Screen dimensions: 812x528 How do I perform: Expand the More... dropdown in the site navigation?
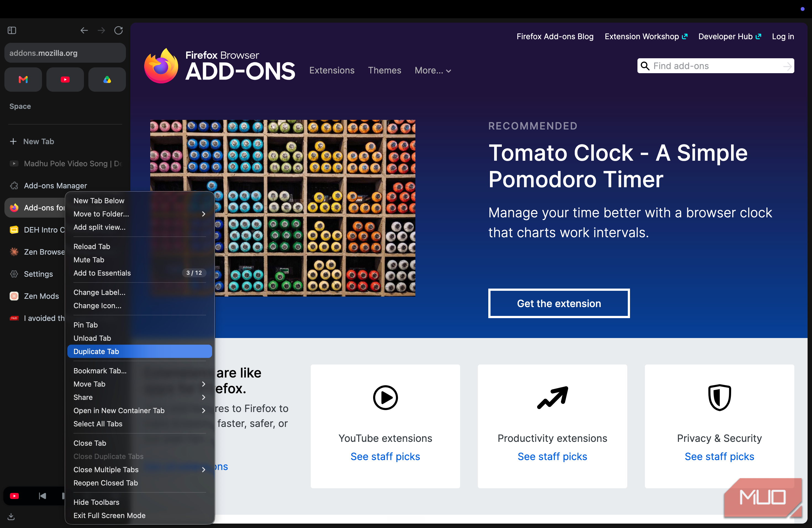(x=433, y=71)
